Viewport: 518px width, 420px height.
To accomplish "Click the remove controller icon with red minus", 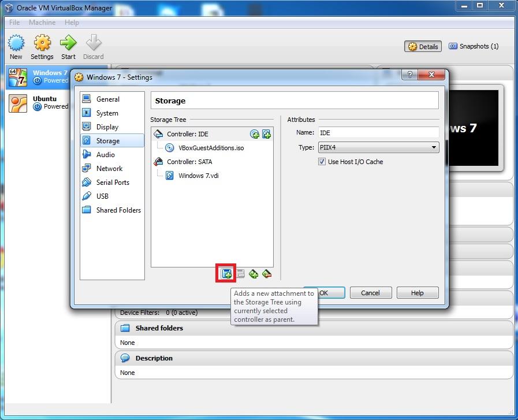I will [267, 274].
